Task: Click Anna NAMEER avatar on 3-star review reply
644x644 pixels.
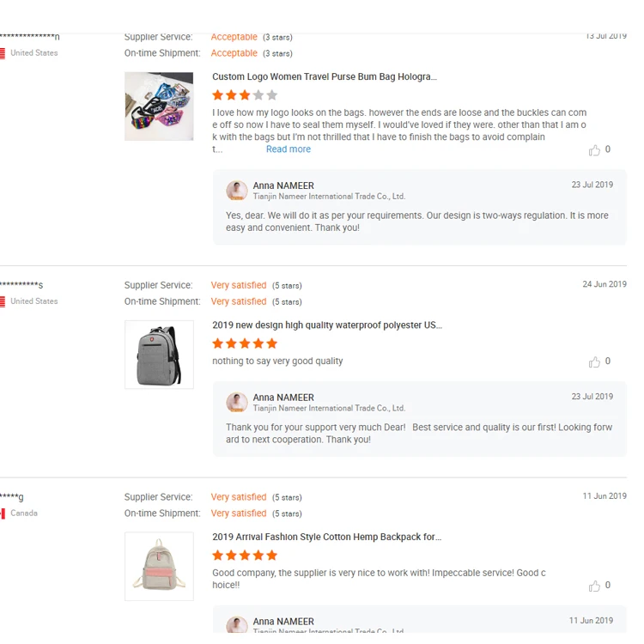Action: click(237, 191)
